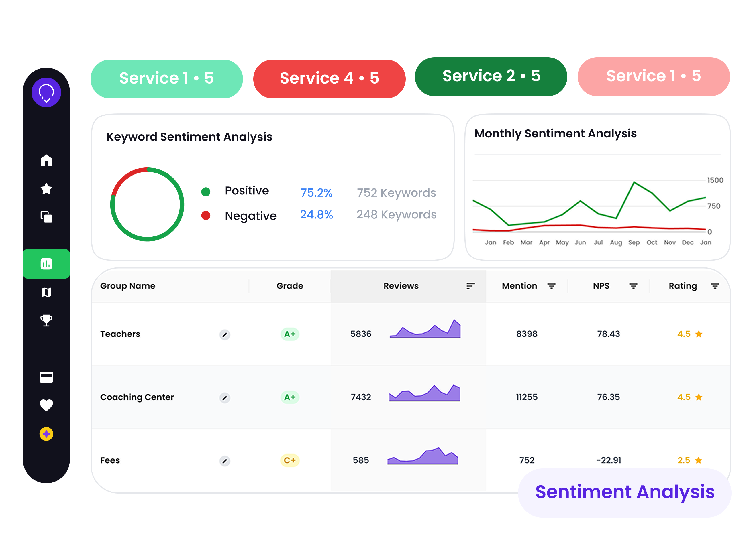Click the 8398 mention value
Image resolution: width=753 pixels, height=560 pixels.
527,334
